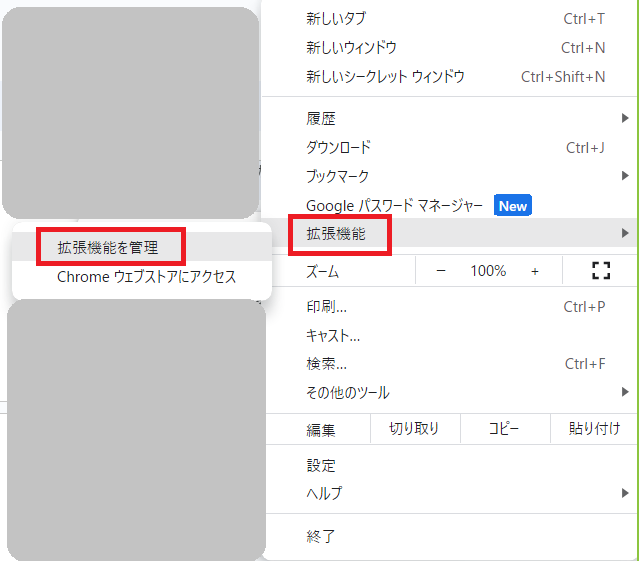Open the 印刷 print dialog
639x561 pixels.
point(450,306)
